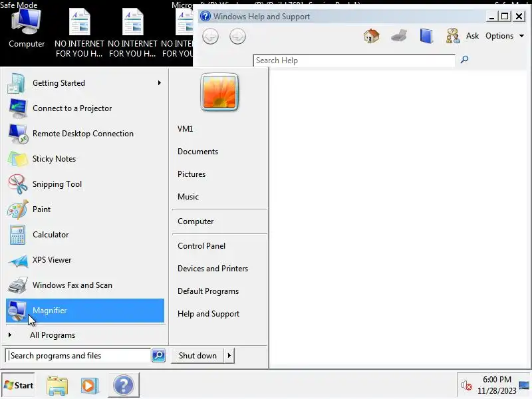Open Help and Support in Start menu
Image resolution: width=532 pixels, height=399 pixels.
coord(208,314)
